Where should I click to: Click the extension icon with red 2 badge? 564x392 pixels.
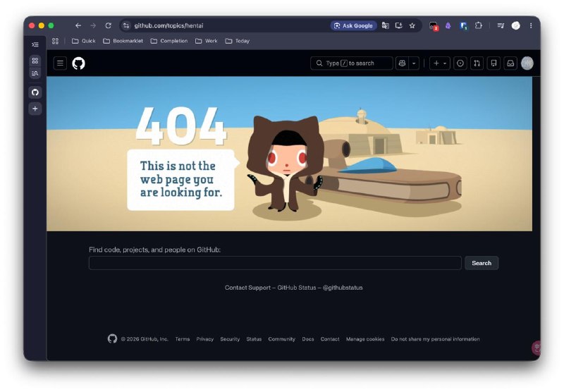pos(434,26)
